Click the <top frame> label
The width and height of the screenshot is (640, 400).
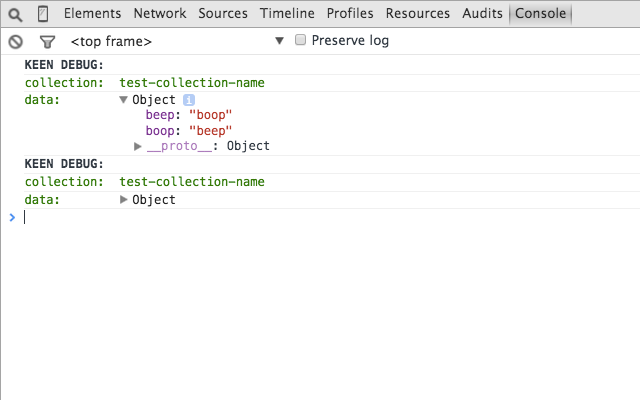pos(111,42)
